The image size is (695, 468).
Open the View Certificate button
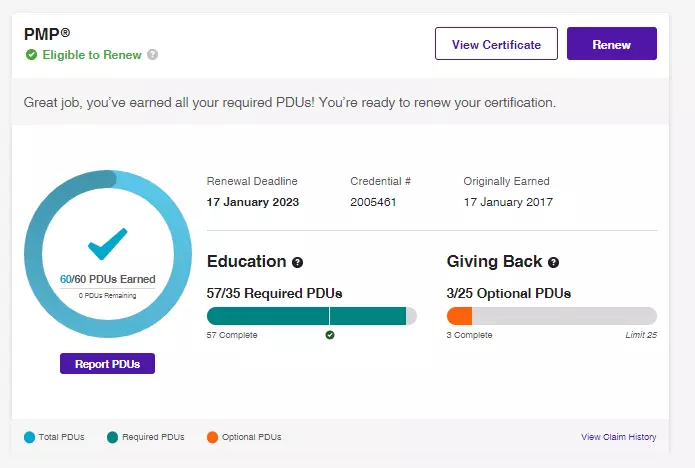click(x=496, y=44)
